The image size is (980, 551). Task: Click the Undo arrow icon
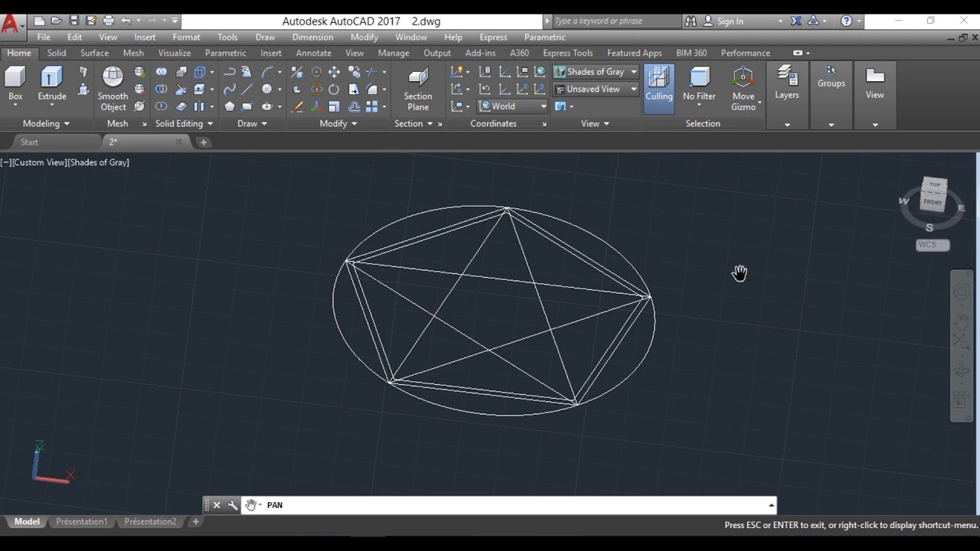(x=126, y=21)
